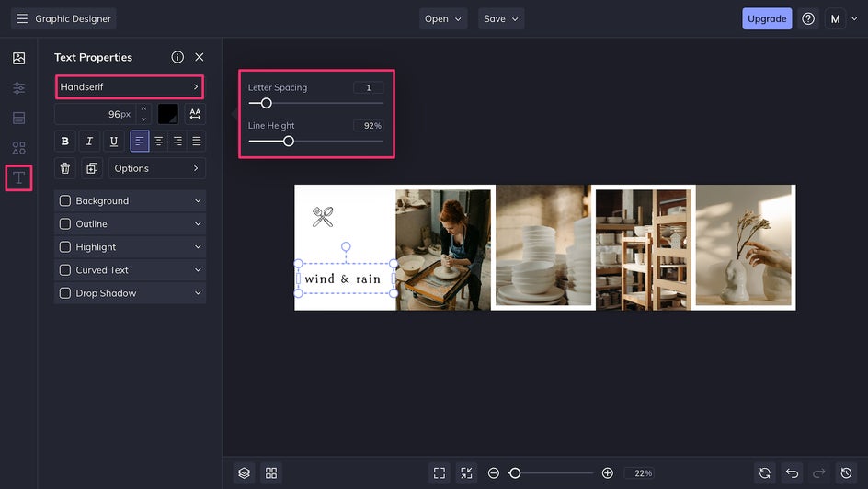Open the Options submenu
This screenshot has height=489, width=868.
pyautogui.click(x=156, y=168)
